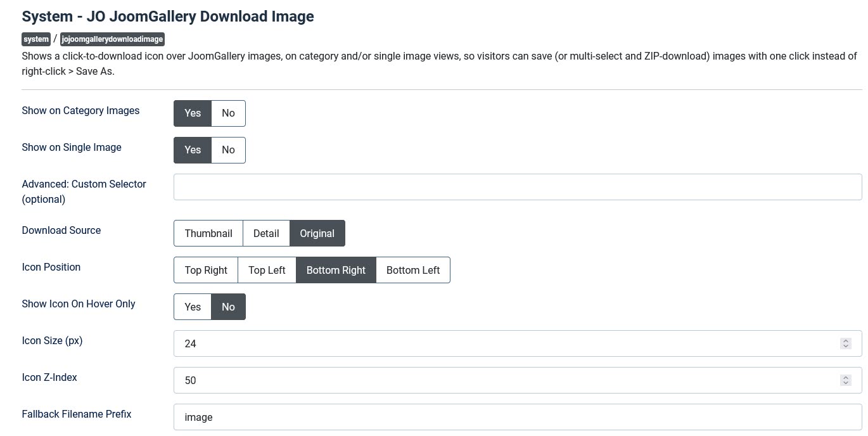This screenshot has width=868, height=436.
Task: Select Bottom Left icon position
Action: coord(413,270)
